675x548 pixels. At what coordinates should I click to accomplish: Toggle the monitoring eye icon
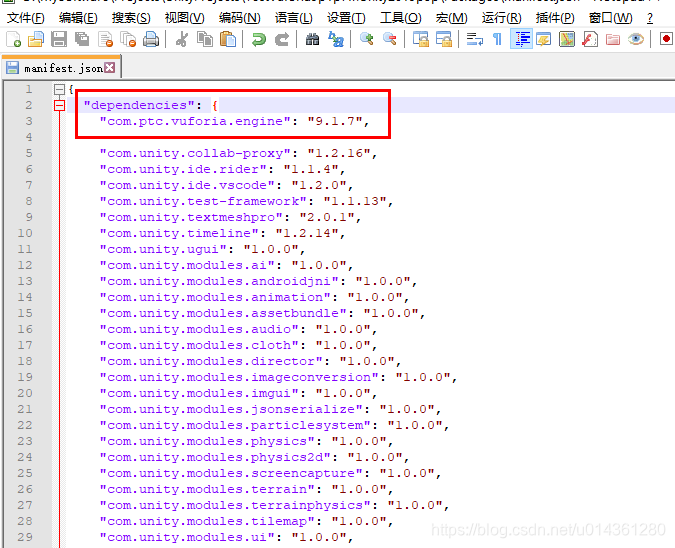[636, 40]
